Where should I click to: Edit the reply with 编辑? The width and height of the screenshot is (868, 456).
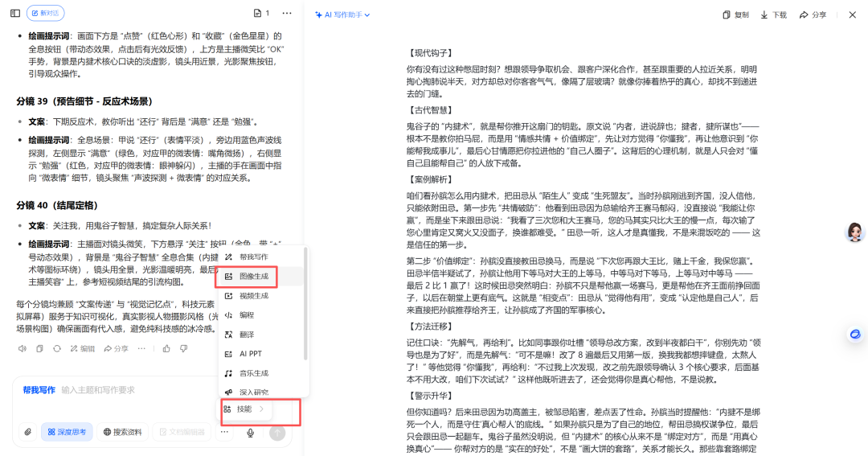[83, 348]
